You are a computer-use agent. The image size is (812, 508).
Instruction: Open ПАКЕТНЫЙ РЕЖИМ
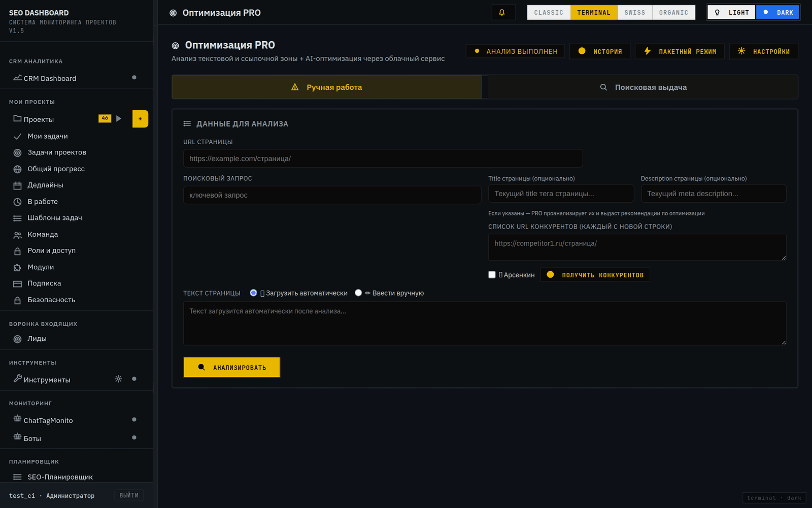680,51
